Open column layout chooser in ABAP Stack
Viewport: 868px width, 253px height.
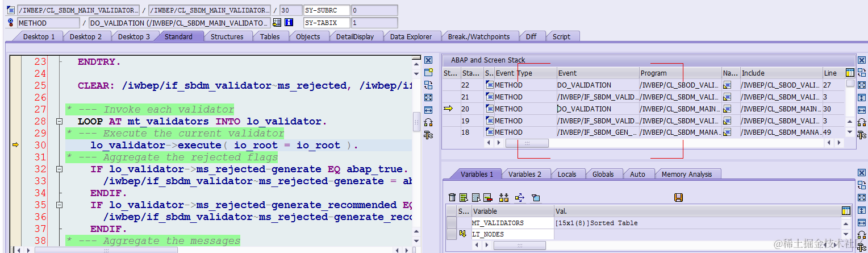click(850, 73)
